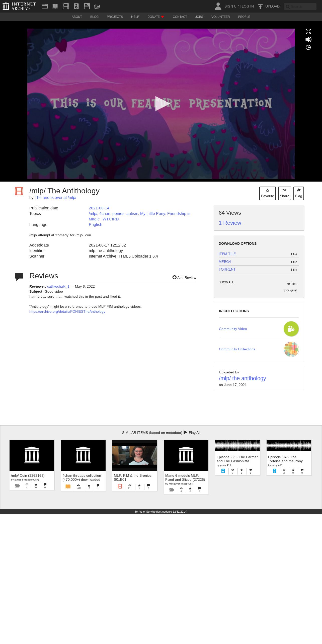Open the Software floppy disk icon
The height and width of the screenshot is (644, 322).
point(87,6)
